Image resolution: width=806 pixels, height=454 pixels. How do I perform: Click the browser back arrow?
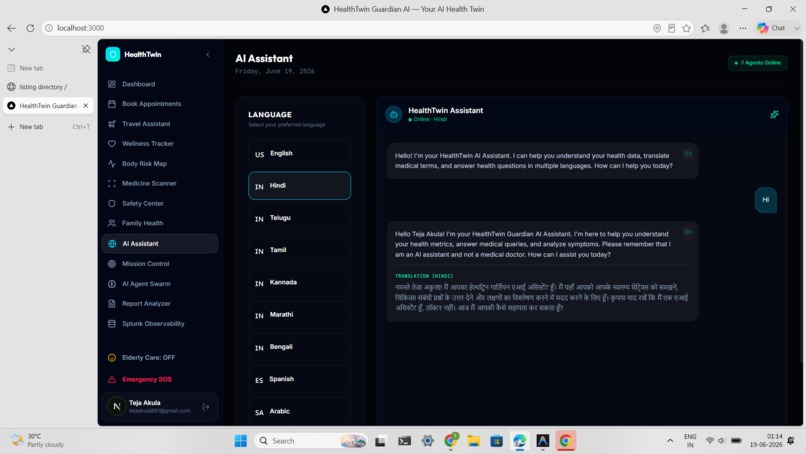pyautogui.click(x=11, y=28)
